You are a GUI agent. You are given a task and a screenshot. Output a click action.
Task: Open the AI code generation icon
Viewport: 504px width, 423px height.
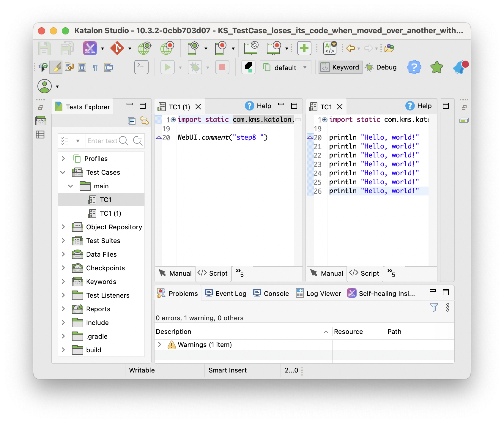pyautogui.click(x=330, y=48)
